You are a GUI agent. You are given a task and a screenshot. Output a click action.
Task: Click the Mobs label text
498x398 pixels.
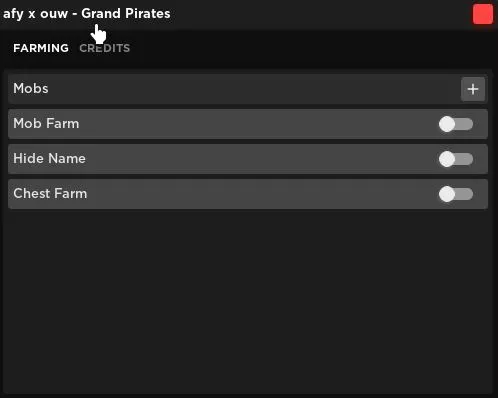pos(31,89)
